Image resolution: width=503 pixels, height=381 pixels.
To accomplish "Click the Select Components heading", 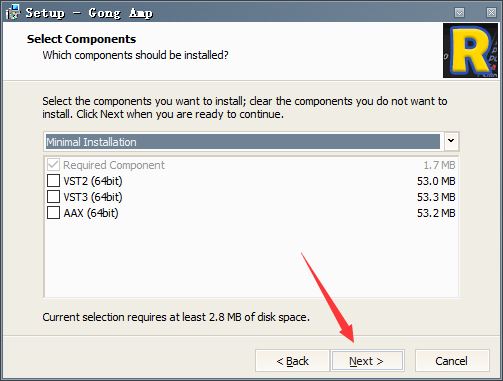I will click(81, 39).
